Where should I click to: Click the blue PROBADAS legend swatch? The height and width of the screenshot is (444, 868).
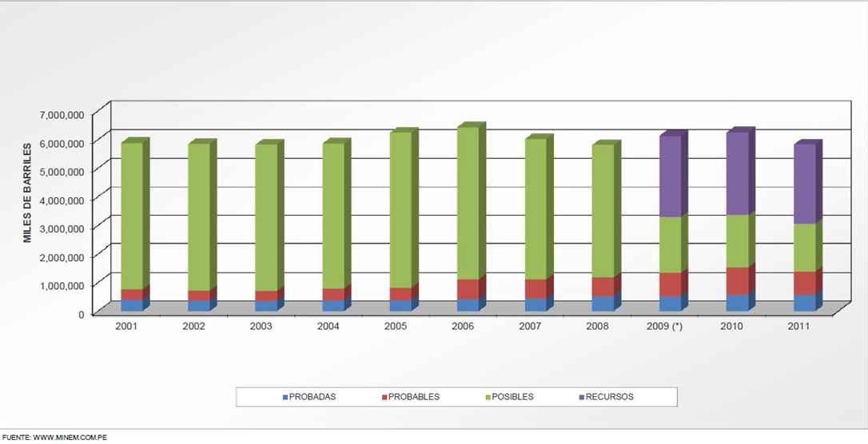(284, 397)
